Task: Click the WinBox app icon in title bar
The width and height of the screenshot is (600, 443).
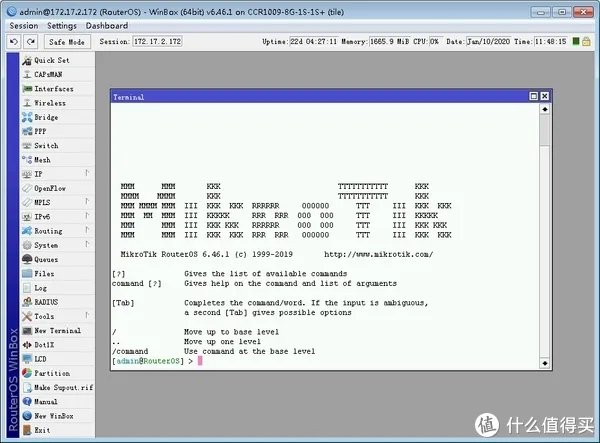Action: coord(12,11)
